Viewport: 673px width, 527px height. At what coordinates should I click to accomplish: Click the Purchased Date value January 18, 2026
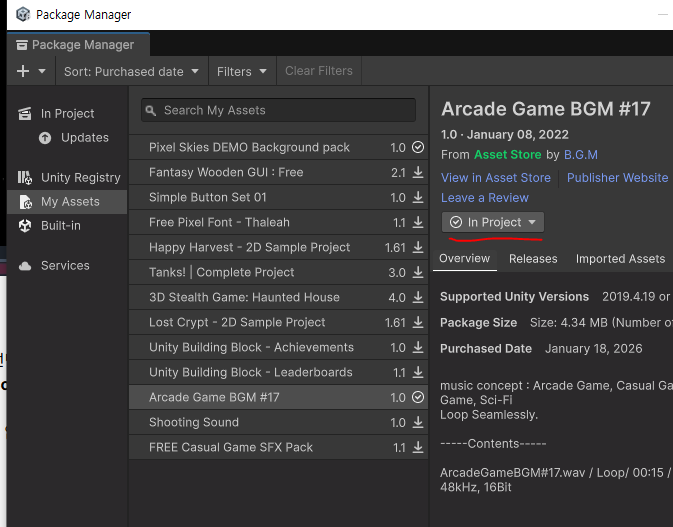[x=594, y=348]
